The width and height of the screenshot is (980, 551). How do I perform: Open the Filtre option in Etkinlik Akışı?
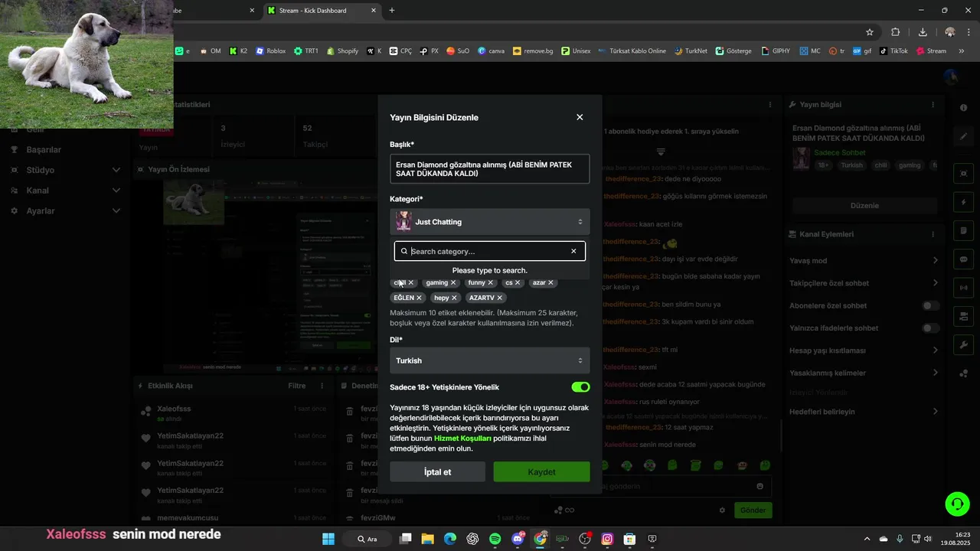point(297,386)
